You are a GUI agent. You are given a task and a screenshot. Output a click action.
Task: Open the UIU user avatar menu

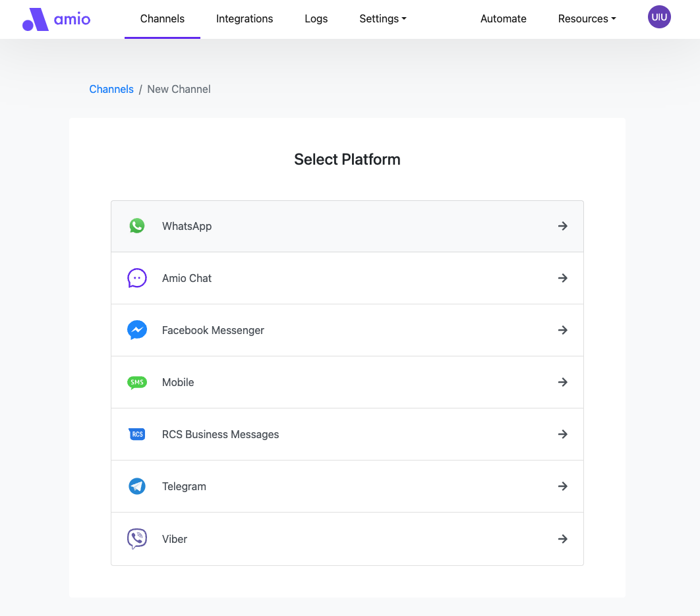[659, 17]
